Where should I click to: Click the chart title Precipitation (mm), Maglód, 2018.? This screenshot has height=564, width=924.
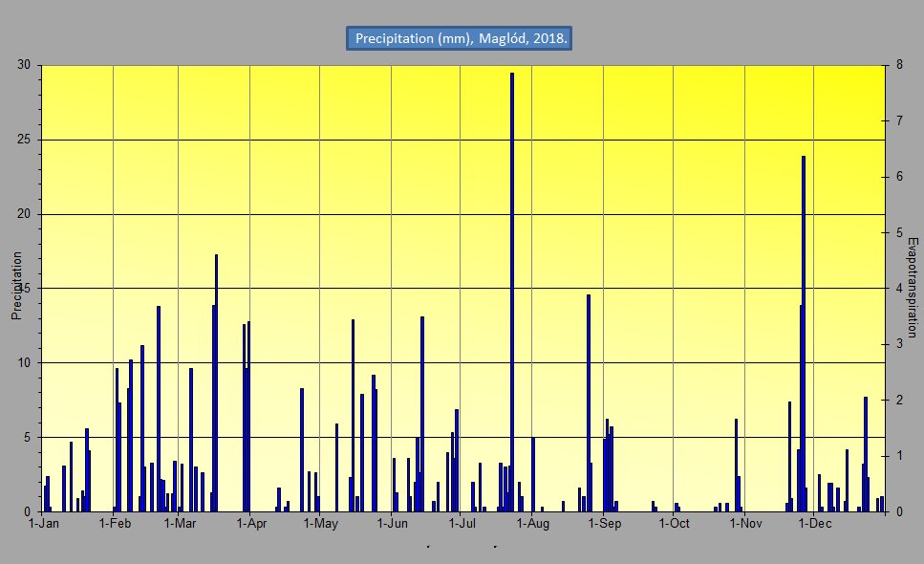tap(460, 38)
